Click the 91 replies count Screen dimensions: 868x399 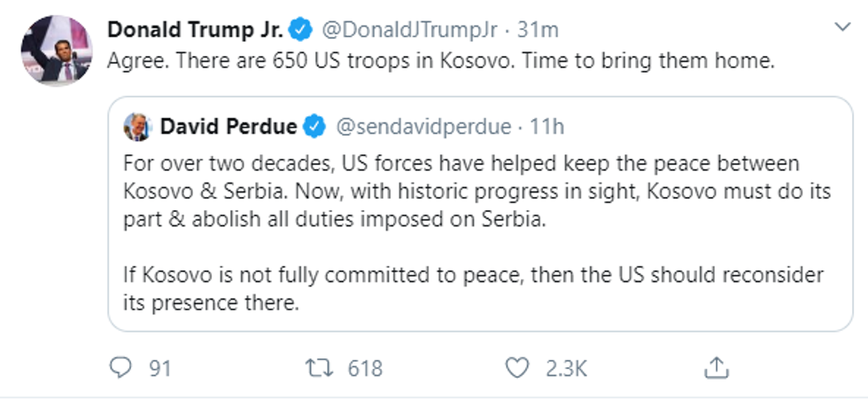(159, 368)
